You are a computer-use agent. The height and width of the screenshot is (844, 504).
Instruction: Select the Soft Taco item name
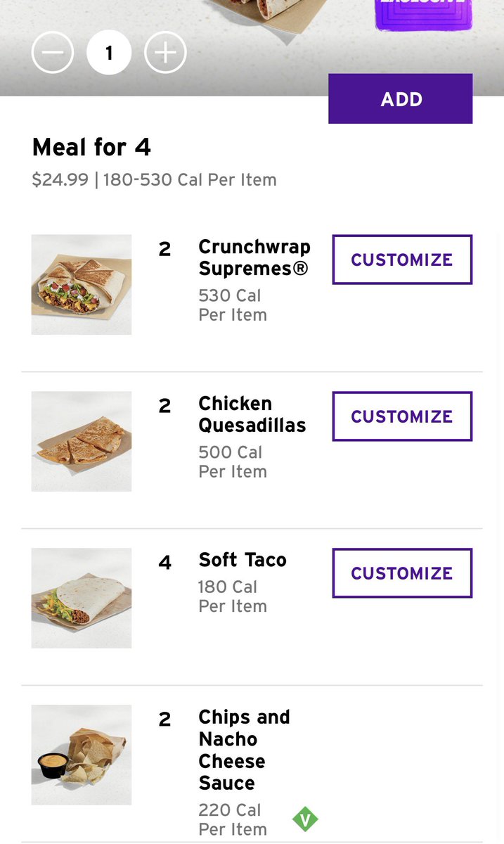(243, 560)
